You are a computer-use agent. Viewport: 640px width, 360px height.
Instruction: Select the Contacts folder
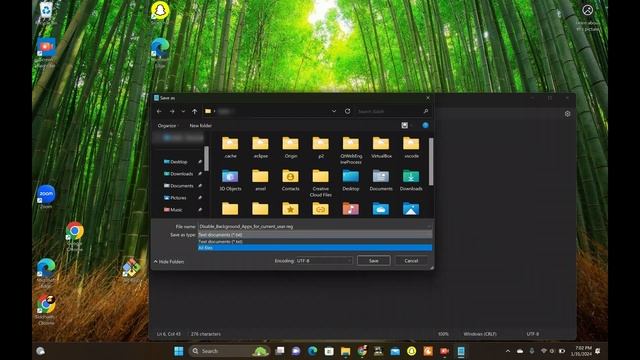[x=291, y=180]
